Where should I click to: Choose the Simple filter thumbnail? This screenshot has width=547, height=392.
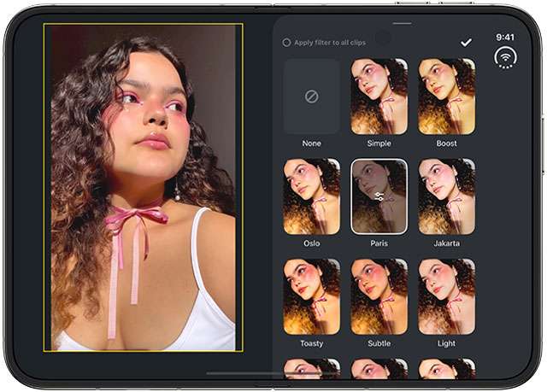click(379, 97)
